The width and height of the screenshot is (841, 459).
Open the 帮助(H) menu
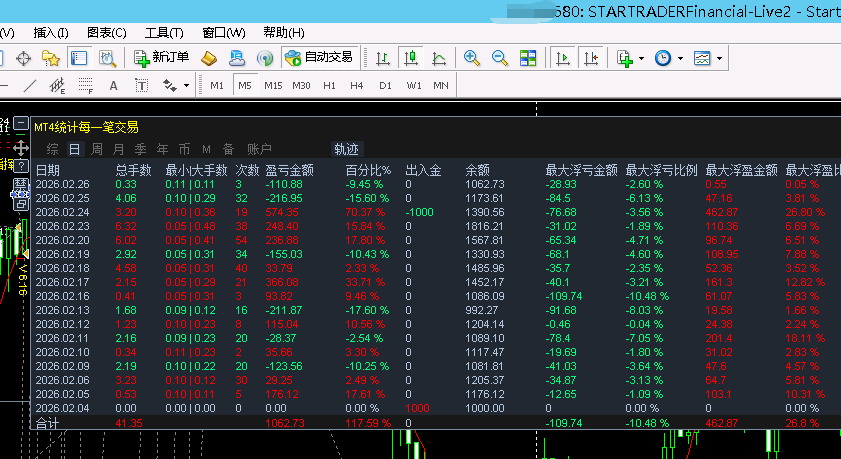tap(284, 33)
